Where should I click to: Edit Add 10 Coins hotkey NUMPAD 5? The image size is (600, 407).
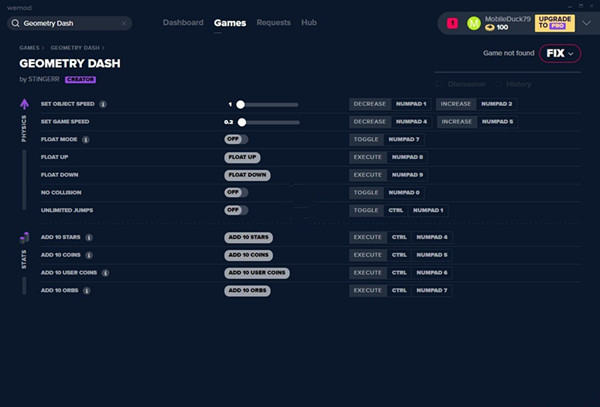(432, 255)
